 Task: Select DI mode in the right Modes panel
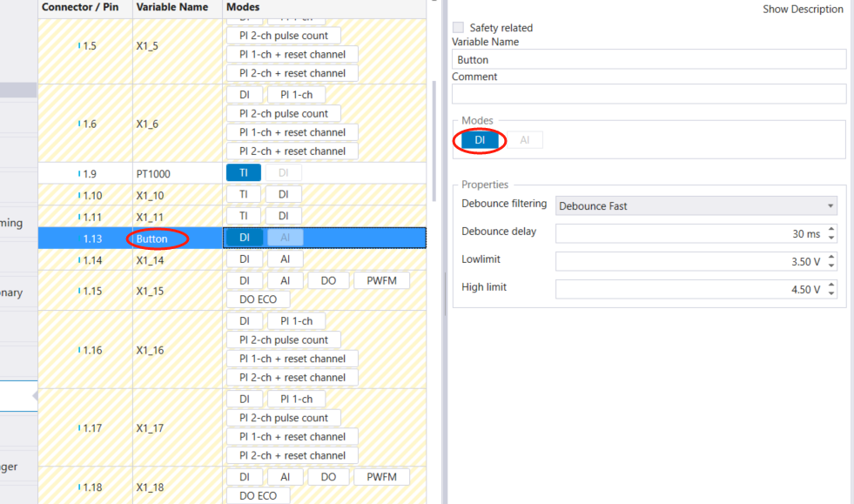480,139
